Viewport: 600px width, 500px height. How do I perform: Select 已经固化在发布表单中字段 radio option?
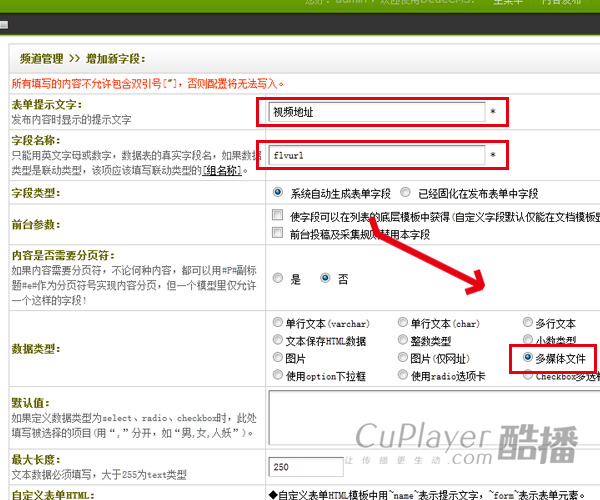(x=405, y=192)
